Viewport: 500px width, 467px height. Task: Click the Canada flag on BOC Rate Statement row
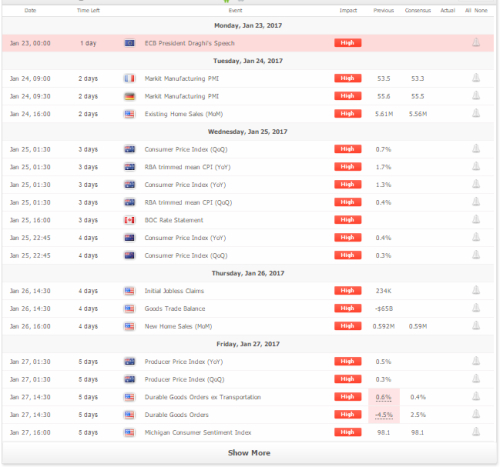pyautogui.click(x=129, y=220)
